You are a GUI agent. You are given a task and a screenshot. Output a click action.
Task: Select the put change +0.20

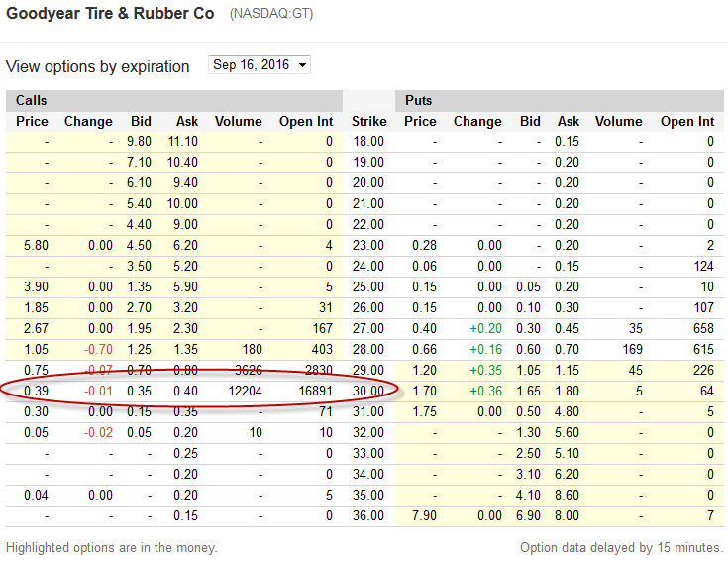[x=485, y=328]
